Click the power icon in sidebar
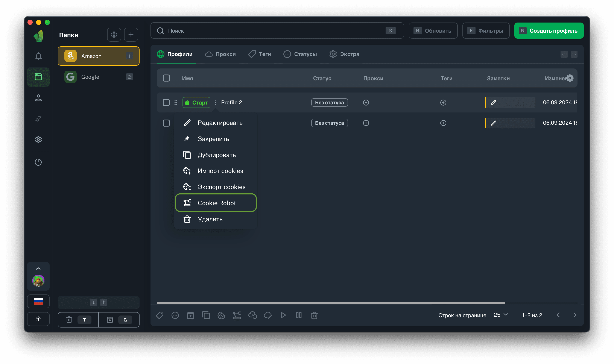The image size is (614, 364). (x=38, y=162)
